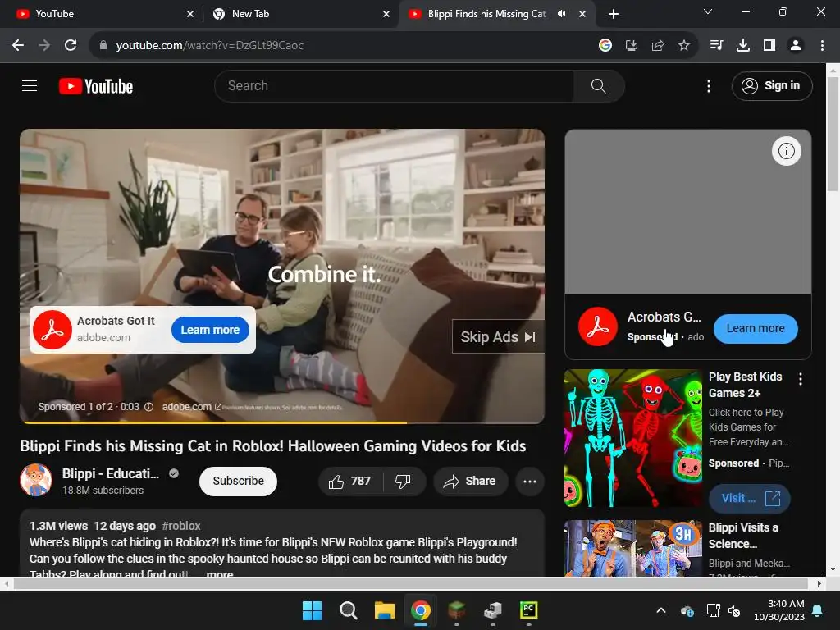Open the Windows Start menu
The height and width of the screenshot is (630, 840).
[312, 610]
